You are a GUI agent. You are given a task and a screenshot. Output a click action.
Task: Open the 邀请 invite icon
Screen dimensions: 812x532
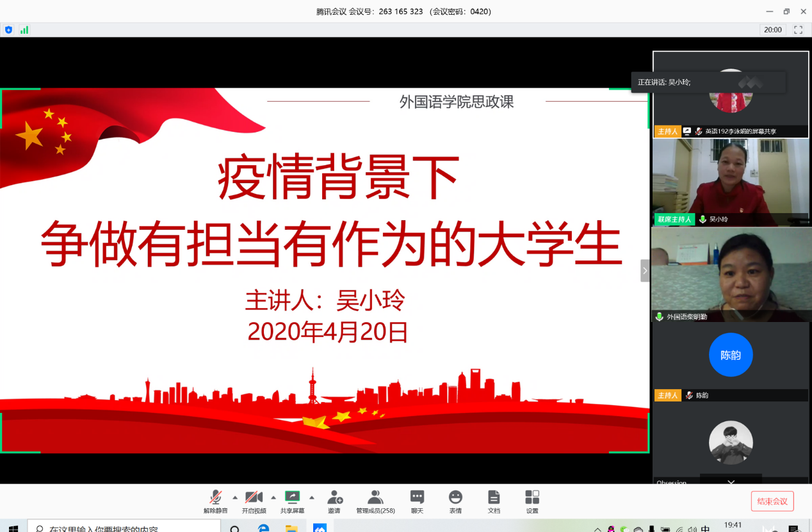pyautogui.click(x=334, y=497)
